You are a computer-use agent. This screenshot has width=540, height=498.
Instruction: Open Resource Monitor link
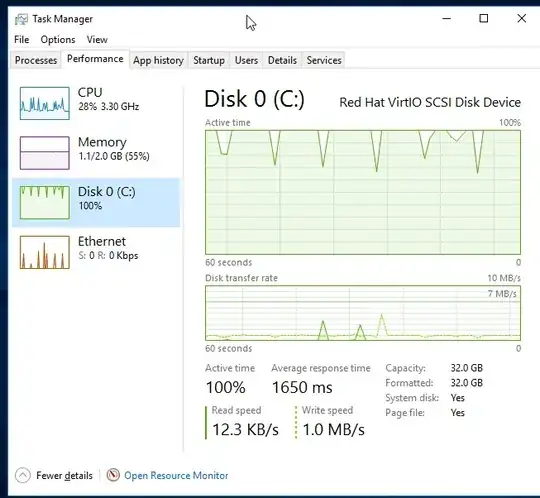tap(176, 476)
